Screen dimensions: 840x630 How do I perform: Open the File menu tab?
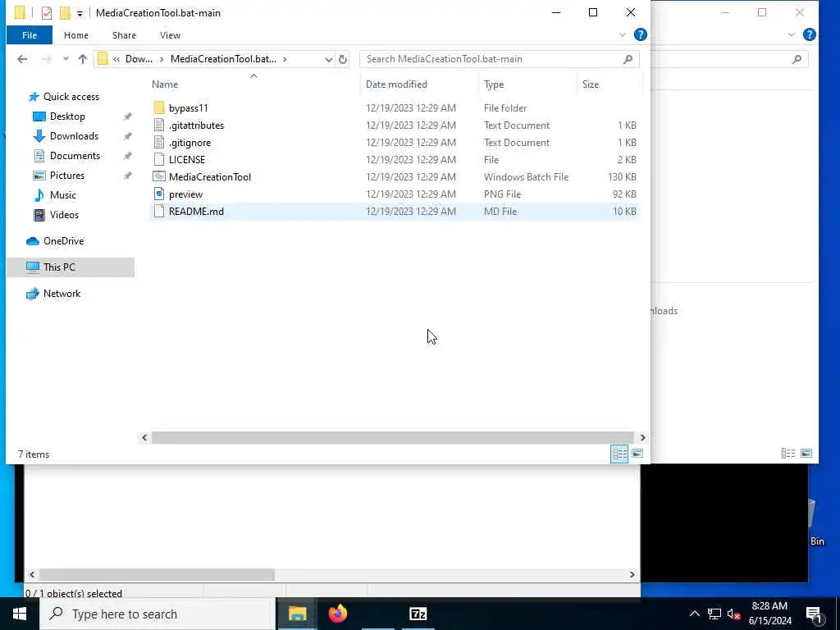pos(30,35)
